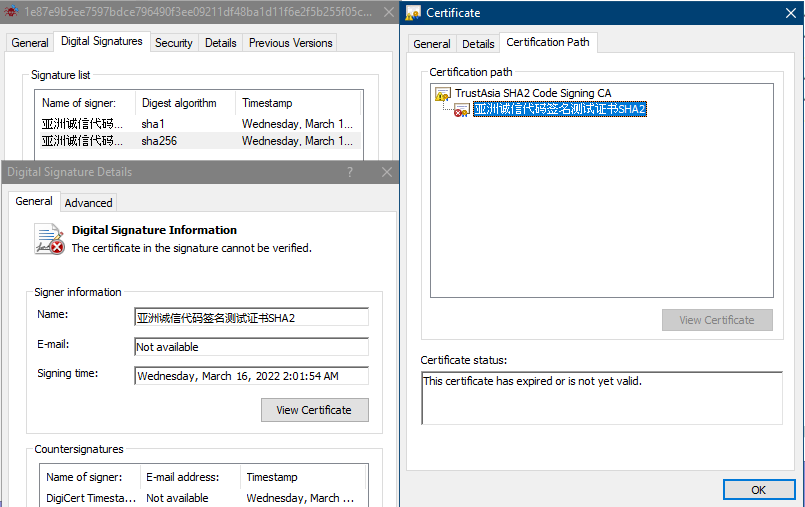Select General tab in Digital Signature Details
Image resolution: width=805 pixels, height=507 pixels.
click(x=34, y=201)
